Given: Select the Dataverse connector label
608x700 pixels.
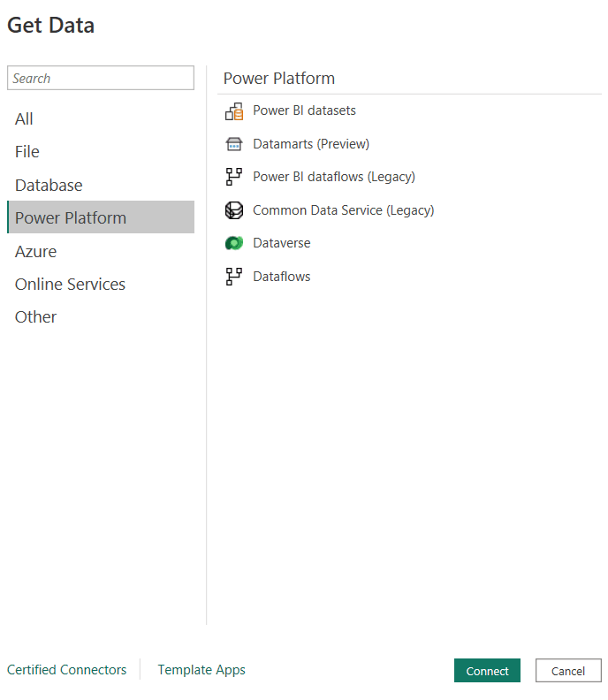Looking at the screenshot, I should pos(282,243).
